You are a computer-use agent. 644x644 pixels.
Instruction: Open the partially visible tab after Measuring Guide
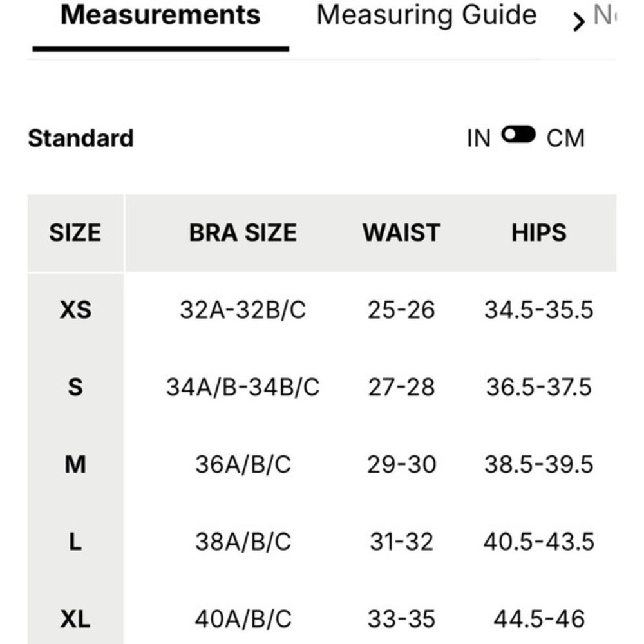coord(605,15)
